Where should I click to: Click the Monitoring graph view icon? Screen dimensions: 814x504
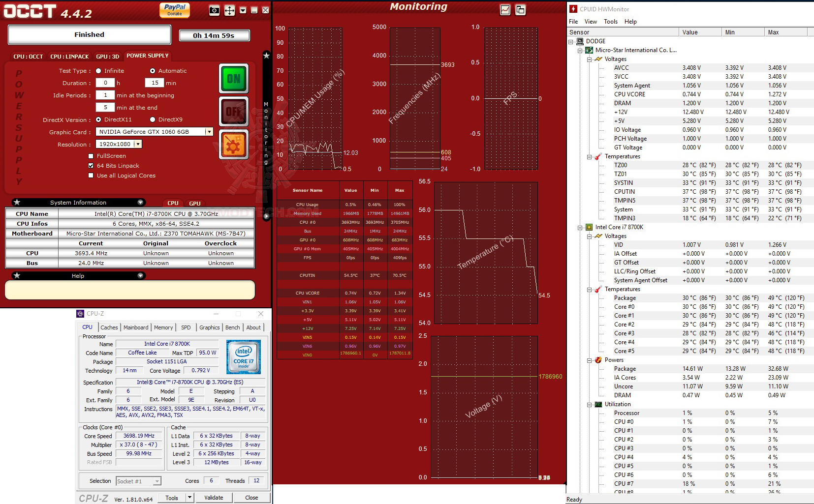point(505,10)
